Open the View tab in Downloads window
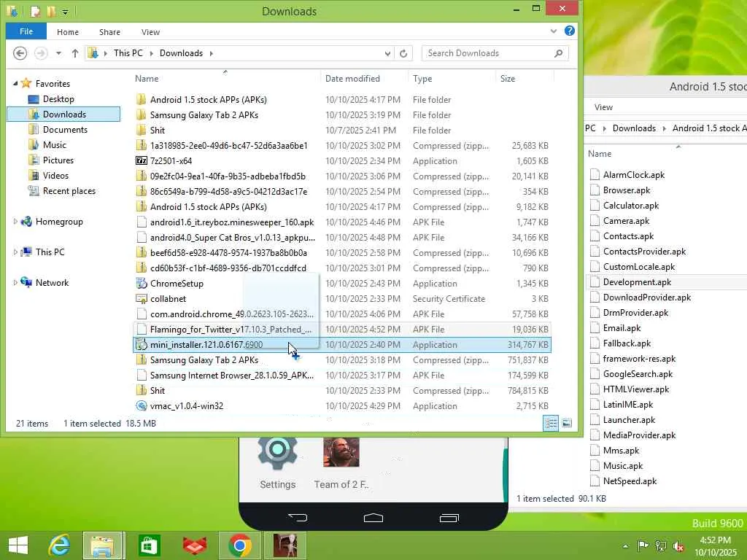Viewport: 747px width, 560px height. 150,32
